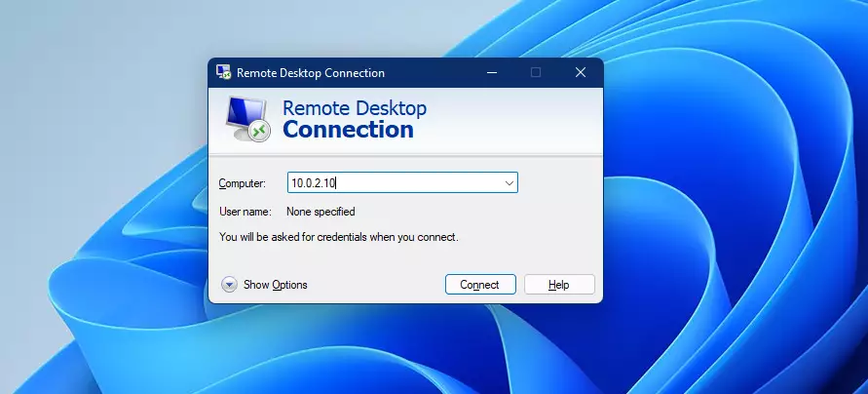The image size is (868, 394).
Task: Click the bold 'Connection' banner word
Action: pyautogui.click(x=348, y=130)
